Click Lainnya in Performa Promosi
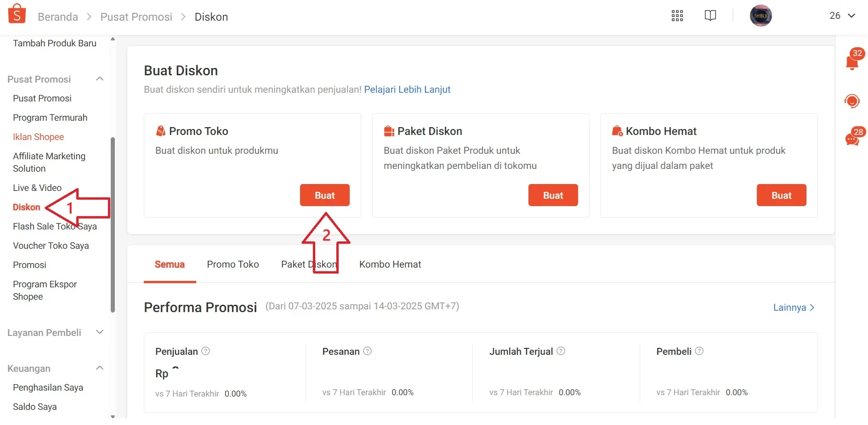Image resolution: width=868 pixels, height=425 pixels. point(793,308)
